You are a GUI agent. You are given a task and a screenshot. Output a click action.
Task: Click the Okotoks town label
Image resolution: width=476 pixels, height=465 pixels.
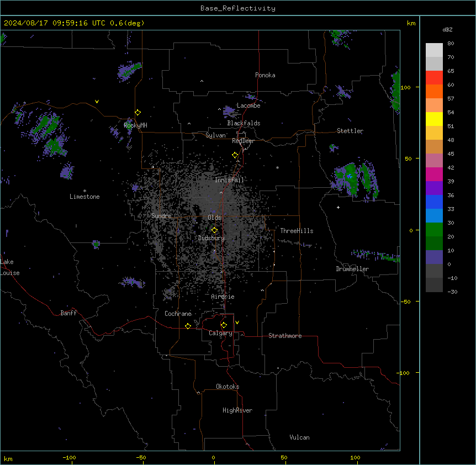tap(228, 387)
